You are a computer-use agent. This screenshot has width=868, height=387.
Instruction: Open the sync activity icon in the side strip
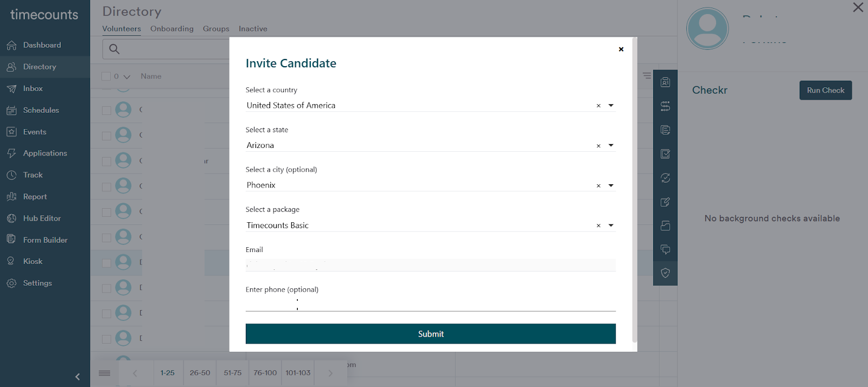coord(665,178)
